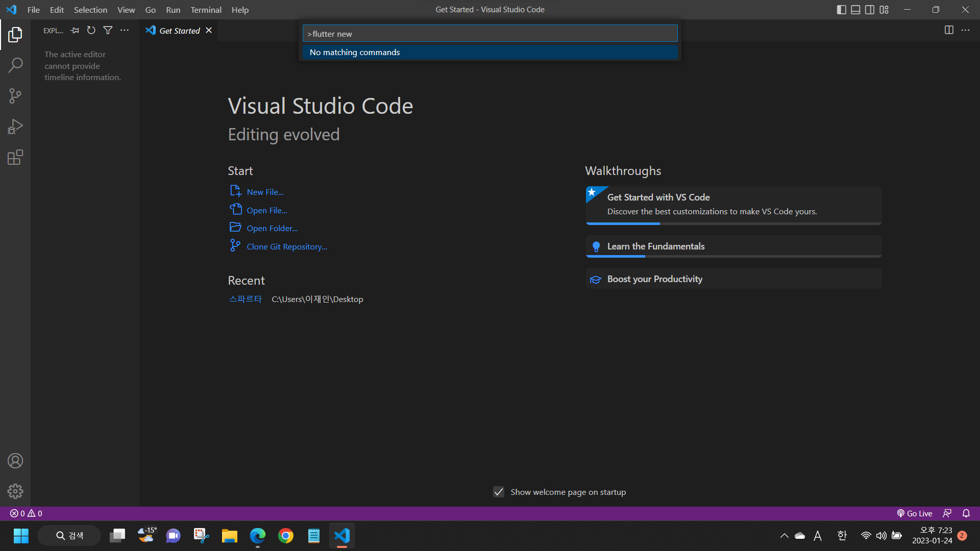Pin the current timeline
The height and width of the screenshot is (551, 980).
click(x=75, y=31)
